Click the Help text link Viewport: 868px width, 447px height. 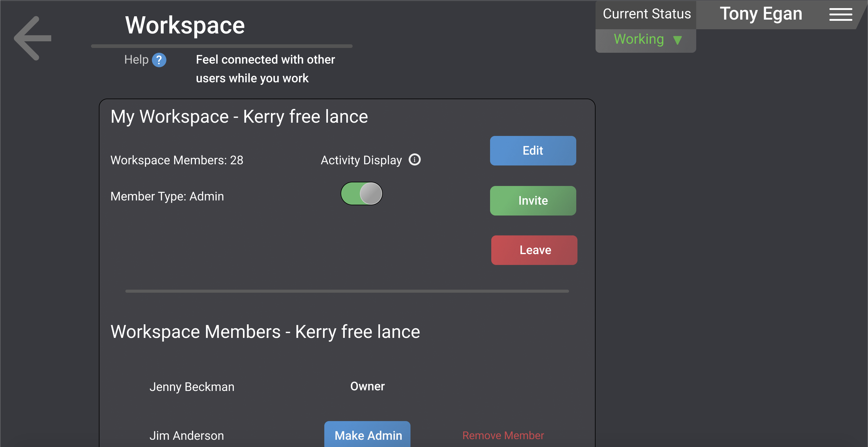[x=136, y=60]
